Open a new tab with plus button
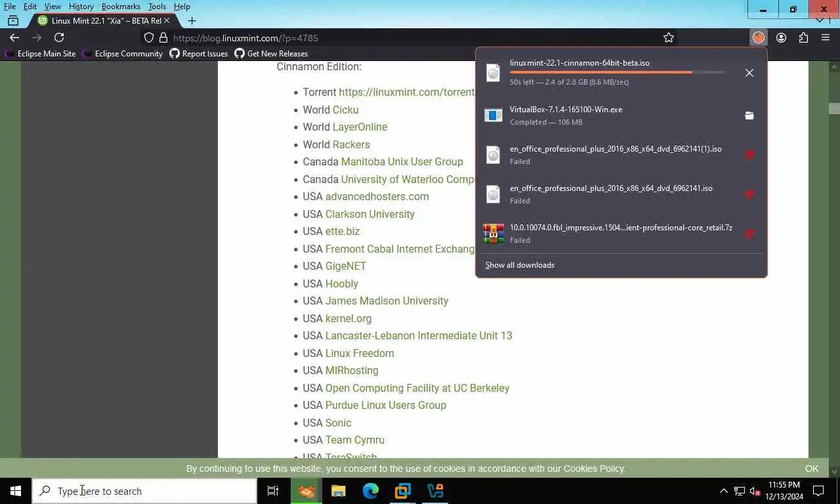 192,20
